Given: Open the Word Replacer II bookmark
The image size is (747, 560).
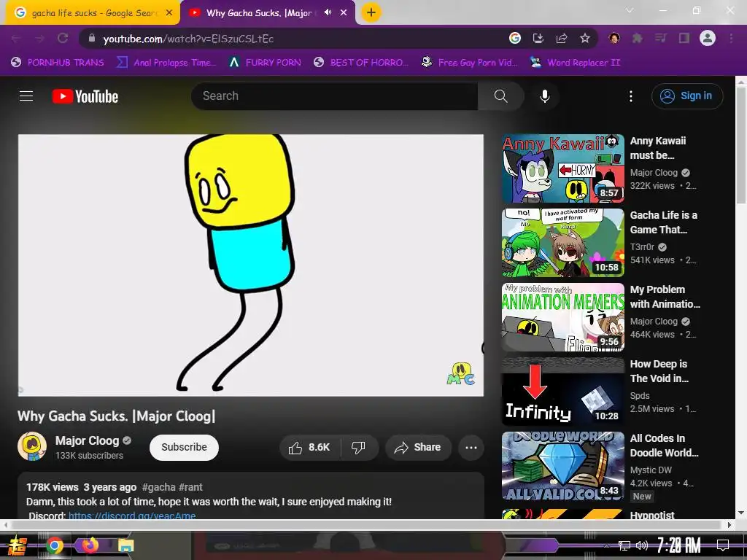Looking at the screenshot, I should [x=576, y=63].
